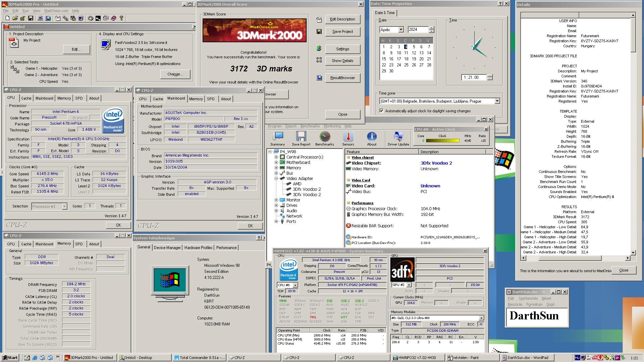Click the CPU #0 Active Clock yellow bar
Viewport: 644px width, 362px height.
pyautogui.click(x=442, y=141)
